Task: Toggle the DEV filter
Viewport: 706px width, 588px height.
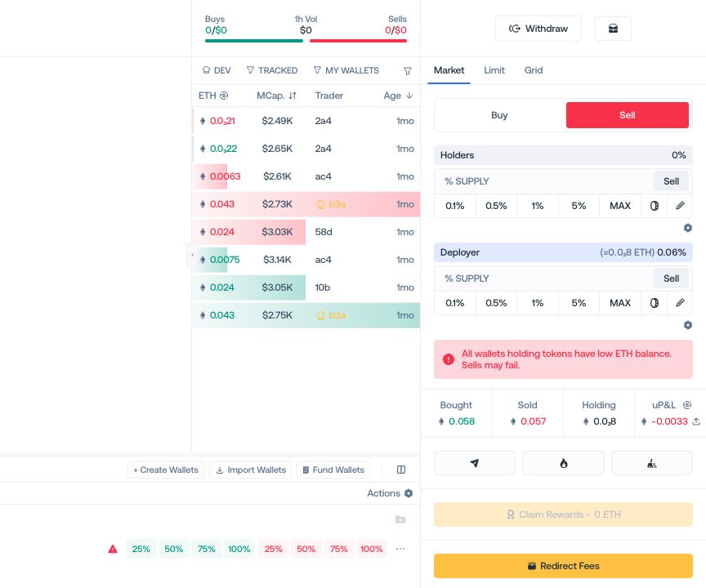Action: point(217,70)
